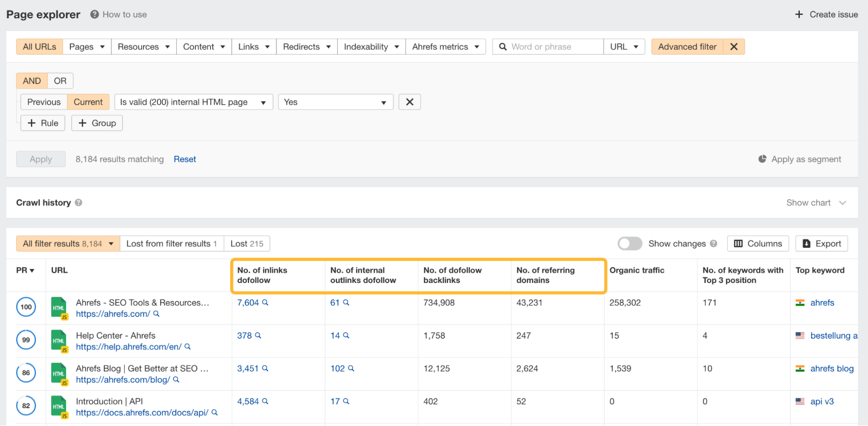The height and width of the screenshot is (426, 868).
Task: Click the pie icon for Apply as segment
Action: point(762,159)
